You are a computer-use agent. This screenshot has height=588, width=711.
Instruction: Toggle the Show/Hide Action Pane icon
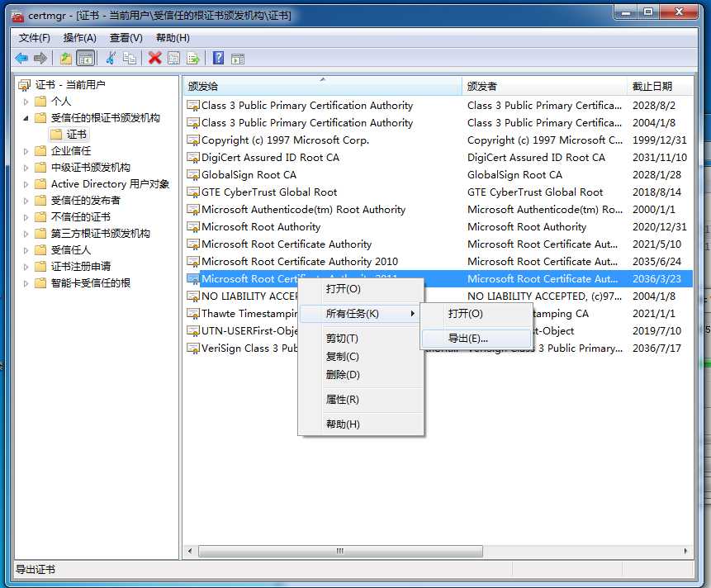(x=238, y=59)
